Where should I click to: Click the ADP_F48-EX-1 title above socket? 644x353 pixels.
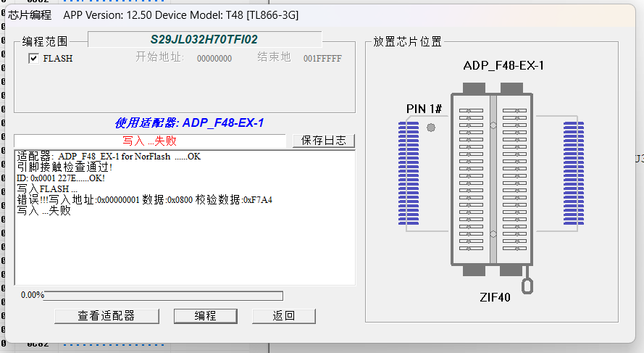pos(503,66)
